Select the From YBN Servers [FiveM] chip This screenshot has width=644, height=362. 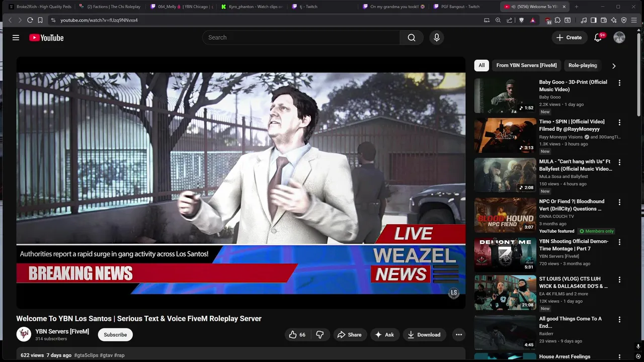pos(526,65)
